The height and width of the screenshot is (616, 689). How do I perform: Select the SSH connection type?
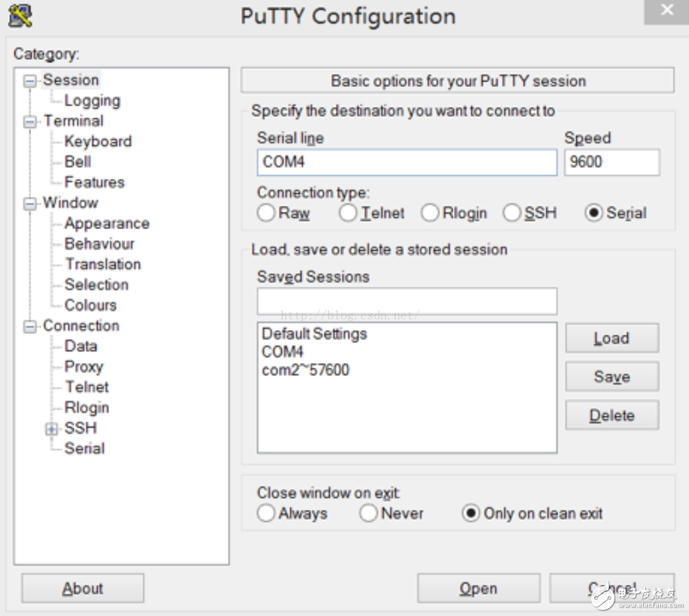pos(512,213)
